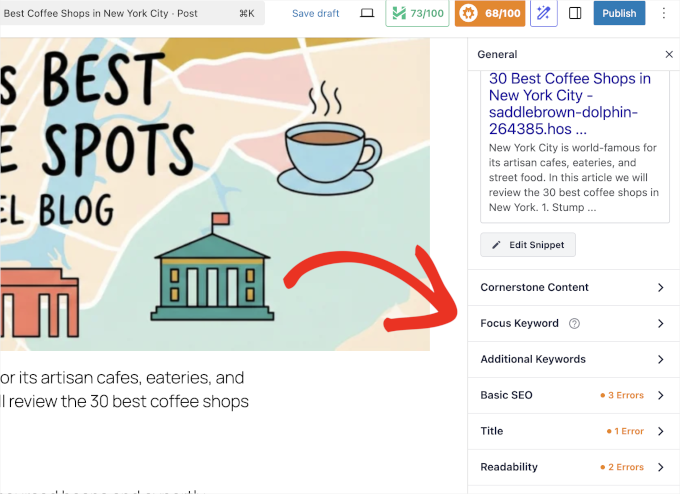Screen dimensions: 680x494
Task: Click the snippet title link preview
Action: pyautogui.click(x=570, y=103)
